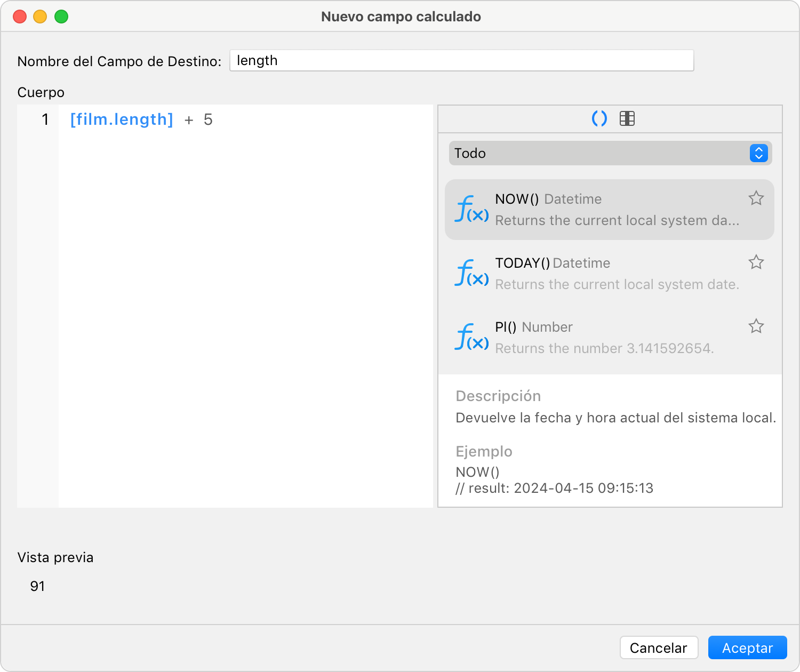This screenshot has width=800, height=672.
Task: Click the Cancelar button
Action: point(659,648)
